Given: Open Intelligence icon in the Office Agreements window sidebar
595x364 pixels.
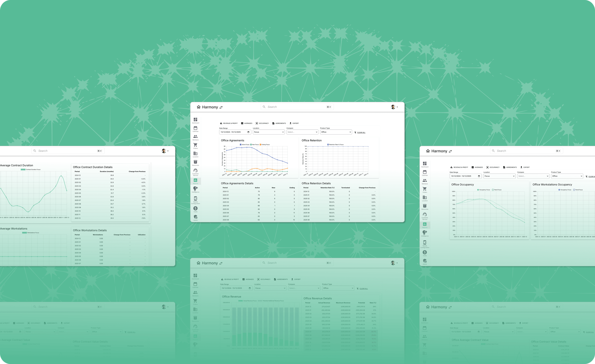Looking at the screenshot, I should (x=195, y=188).
